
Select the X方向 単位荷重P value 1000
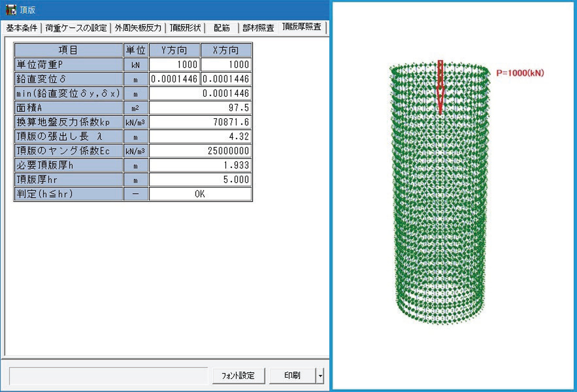point(226,65)
